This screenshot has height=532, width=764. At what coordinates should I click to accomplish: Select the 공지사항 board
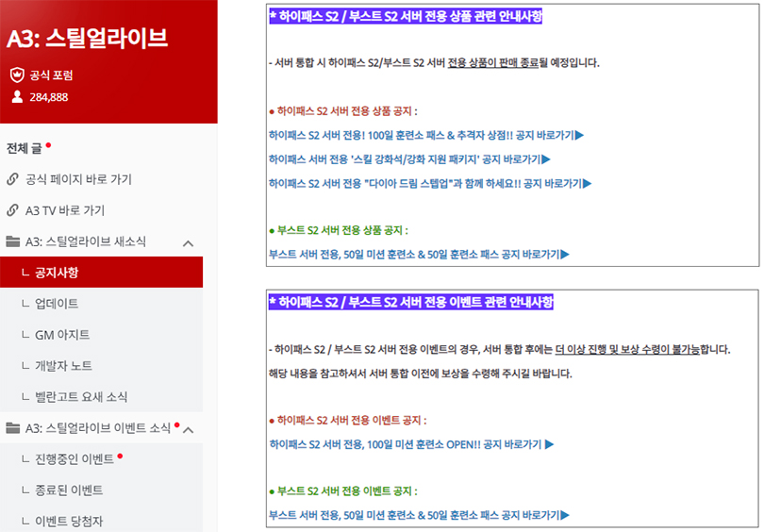[x=101, y=273]
